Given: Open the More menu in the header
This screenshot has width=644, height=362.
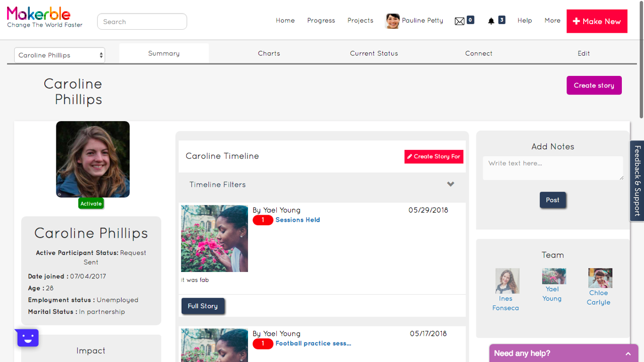Looking at the screenshot, I should coord(552,21).
